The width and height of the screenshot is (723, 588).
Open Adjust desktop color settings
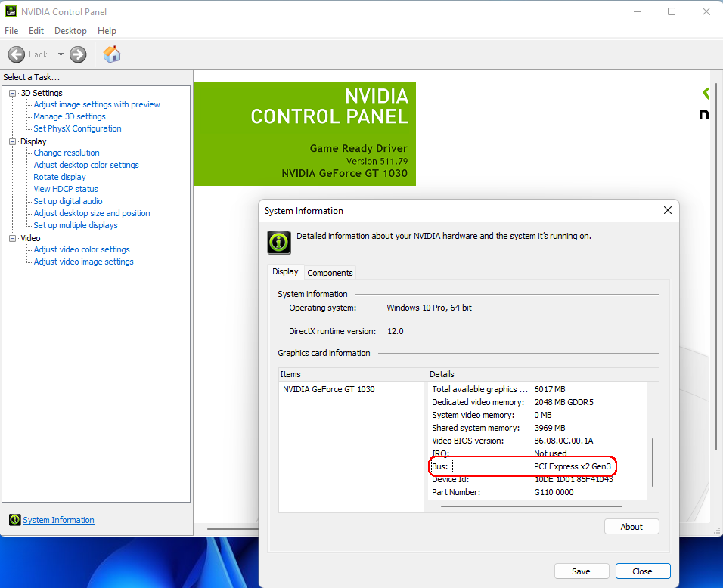tap(85, 165)
